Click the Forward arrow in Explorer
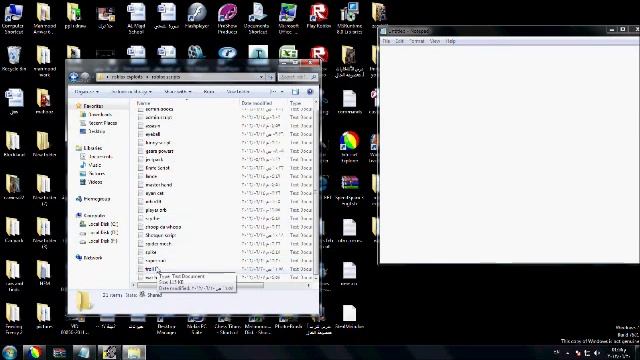The height and width of the screenshot is (360, 640). (85, 77)
